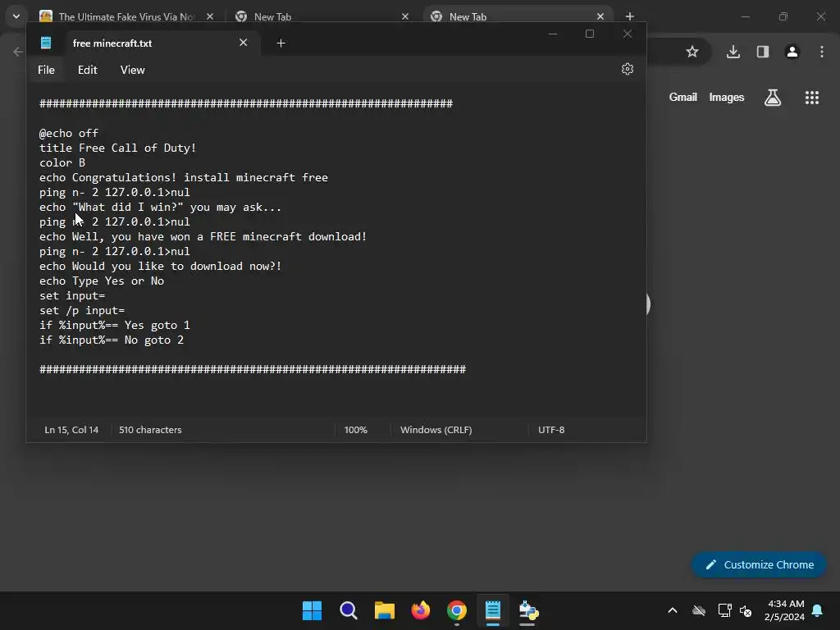
Task: Open Google apps grid icon
Action: pos(812,98)
